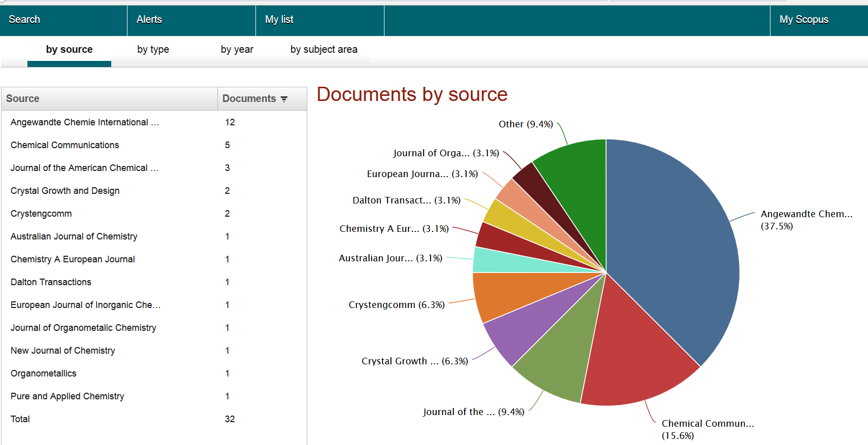Click the Journal of the … (9.4%) chart label

tap(473, 412)
